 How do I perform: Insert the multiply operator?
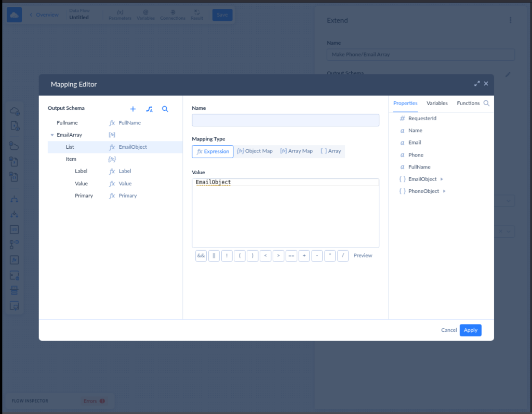point(330,256)
